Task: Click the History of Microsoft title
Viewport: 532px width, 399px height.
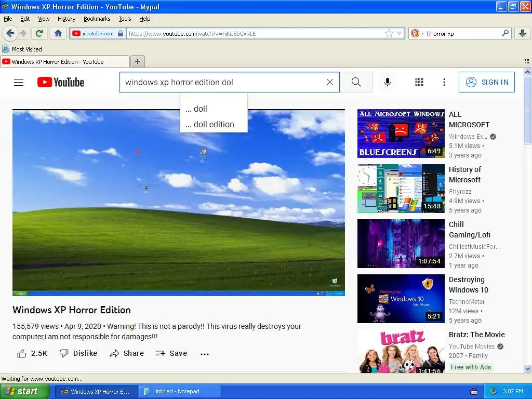Action: pos(465,175)
